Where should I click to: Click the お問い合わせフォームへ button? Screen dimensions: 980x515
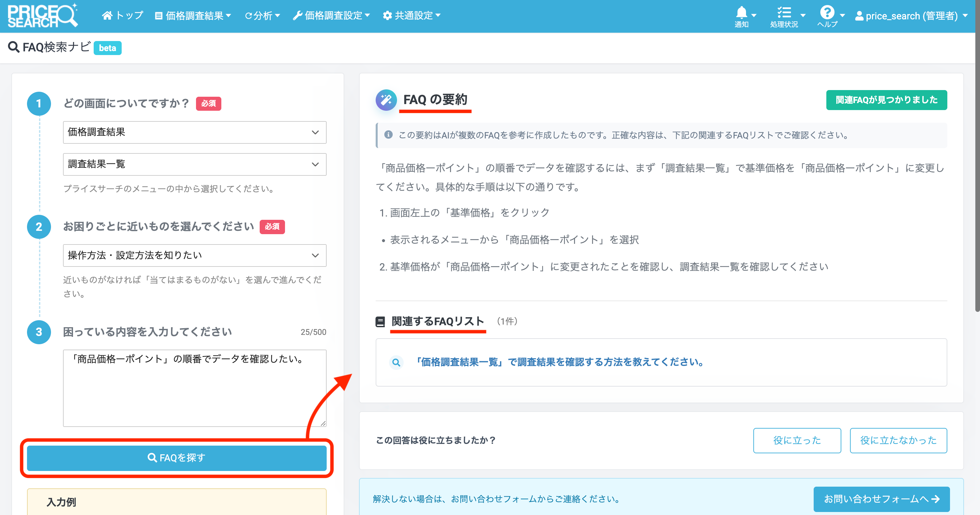pos(881,499)
